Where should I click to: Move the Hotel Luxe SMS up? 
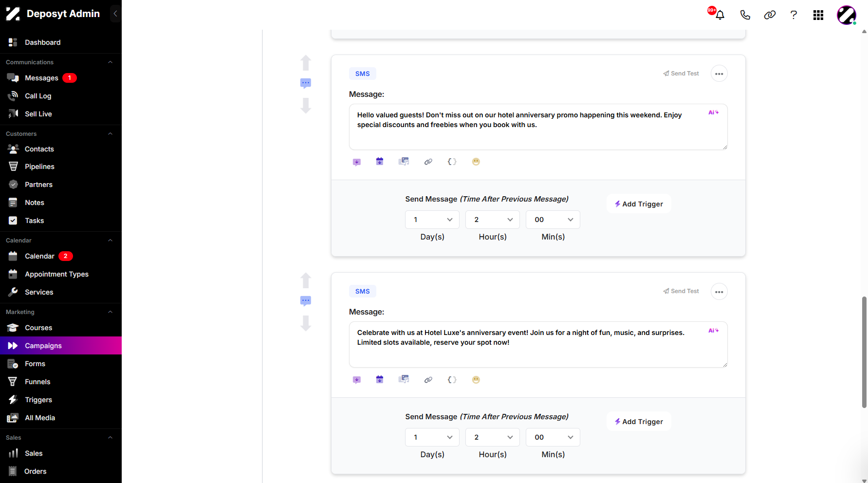(306, 280)
